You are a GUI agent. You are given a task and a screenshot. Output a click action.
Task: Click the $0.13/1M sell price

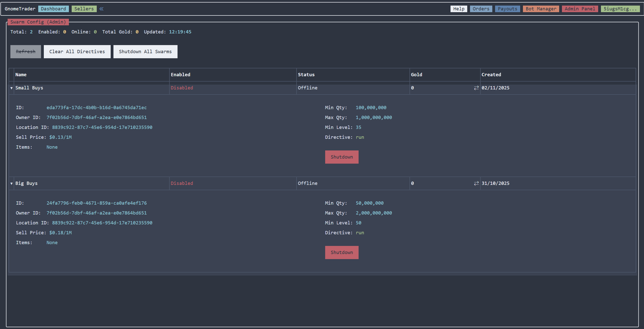(x=60, y=137)
